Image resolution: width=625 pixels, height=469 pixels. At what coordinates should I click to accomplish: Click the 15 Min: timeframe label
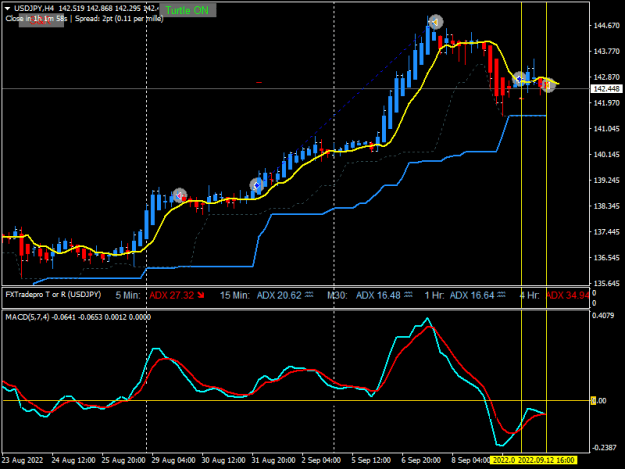tap(235, 295)
